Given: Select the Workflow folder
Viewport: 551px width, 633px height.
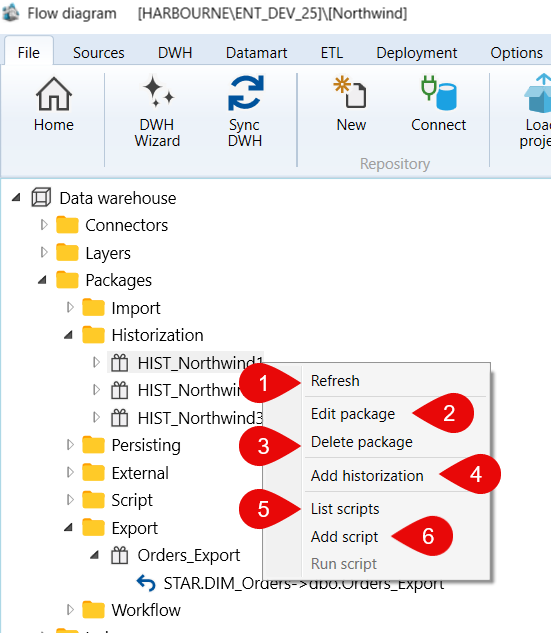Looking at the screenshot, I should (146, 610).
